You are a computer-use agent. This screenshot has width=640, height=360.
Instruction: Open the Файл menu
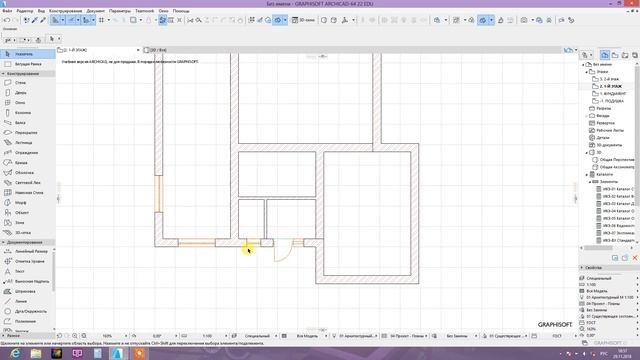click(x=7, y=11)
